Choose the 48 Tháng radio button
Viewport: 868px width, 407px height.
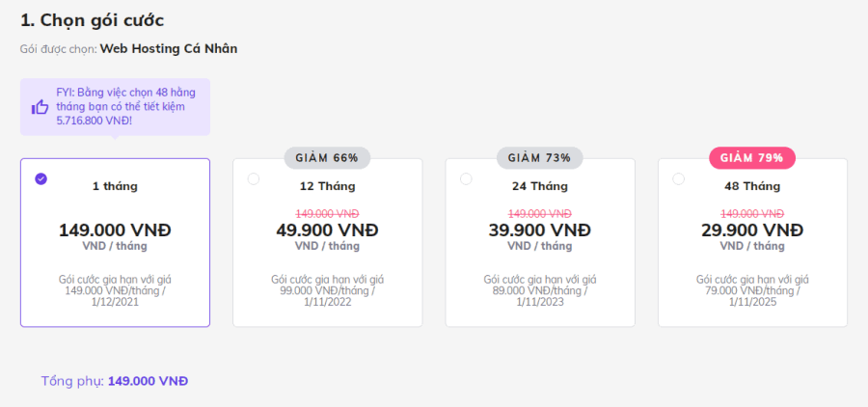click(x=678, y=178)
